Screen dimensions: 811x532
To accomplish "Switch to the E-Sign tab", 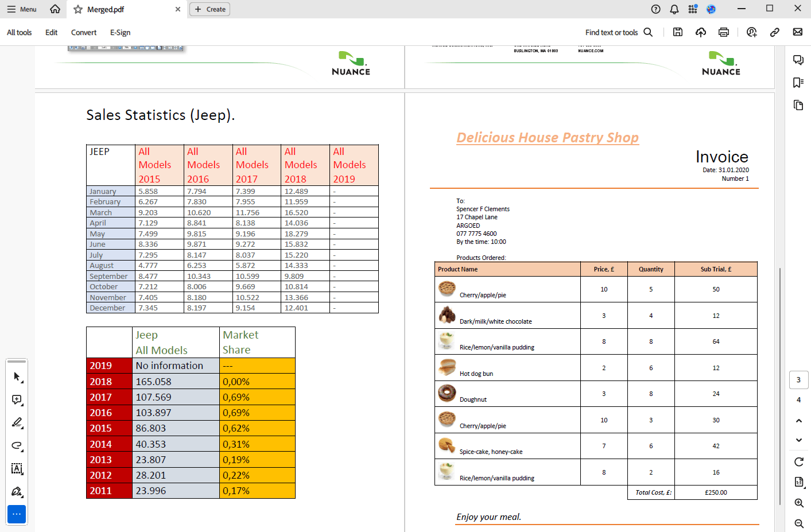I will coord(120,33).
